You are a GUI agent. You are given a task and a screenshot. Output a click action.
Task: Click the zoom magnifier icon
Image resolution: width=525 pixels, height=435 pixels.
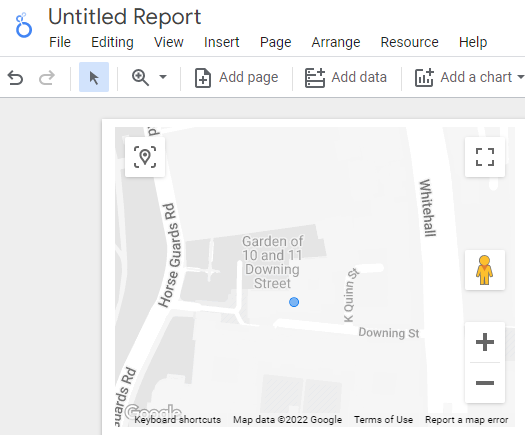click(140, 77)
